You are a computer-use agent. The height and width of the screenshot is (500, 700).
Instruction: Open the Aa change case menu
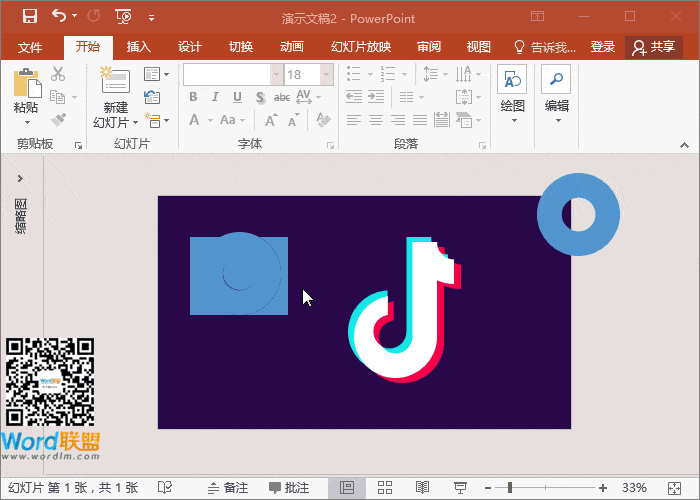(x=232, y=120)
